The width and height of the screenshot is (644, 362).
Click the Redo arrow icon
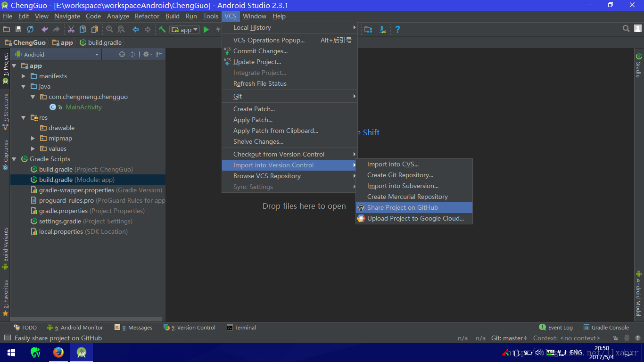click(x=56, y=29)
